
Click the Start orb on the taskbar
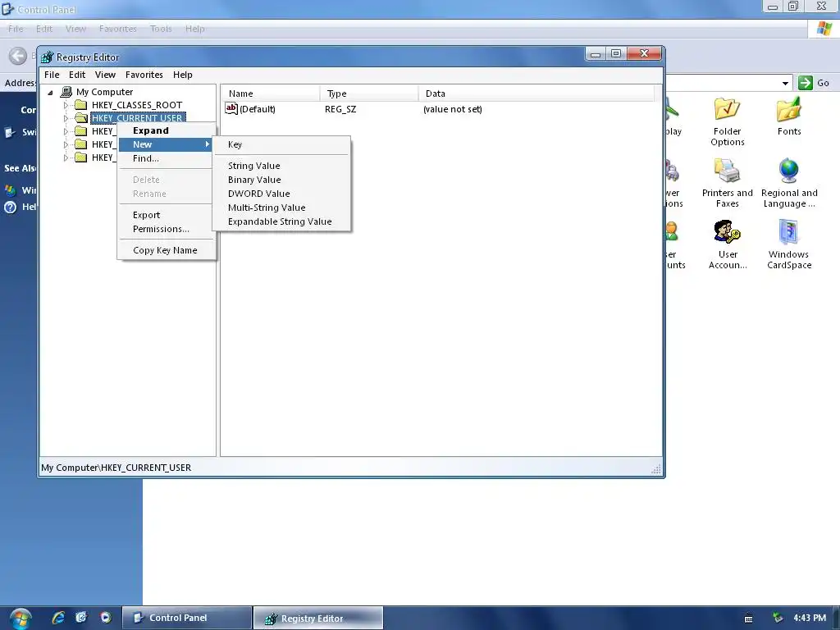[21, 619]
